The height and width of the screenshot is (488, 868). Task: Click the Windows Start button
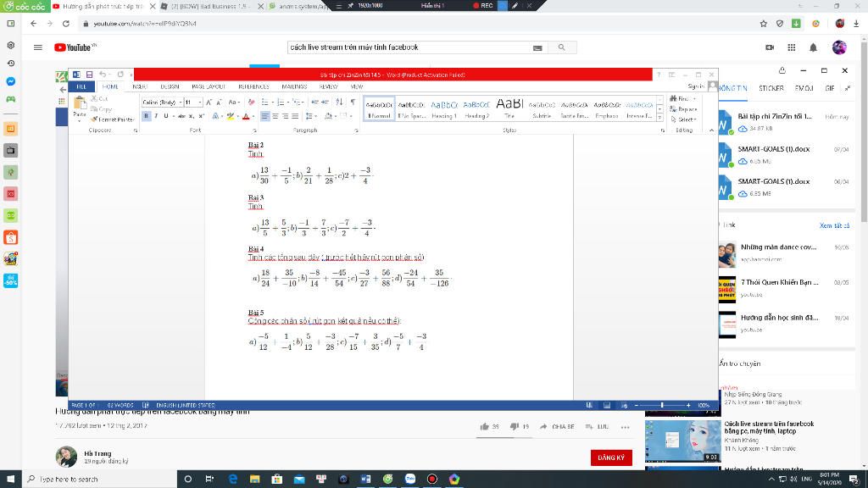(10, 480)
